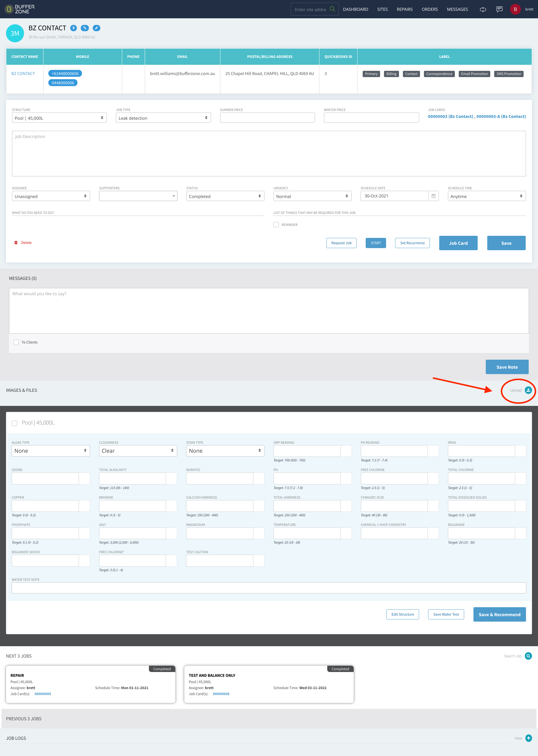Open the Schedule Time dropdown
The width and height of the screenshot is (538, 756).
pyautogui.click(x=487, y=196)
